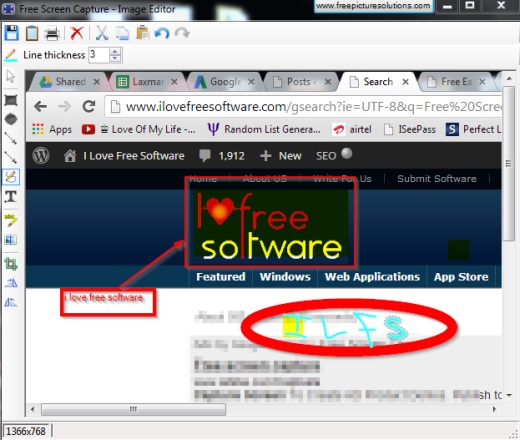Select the highlighter abc tool

pos(11,220)
